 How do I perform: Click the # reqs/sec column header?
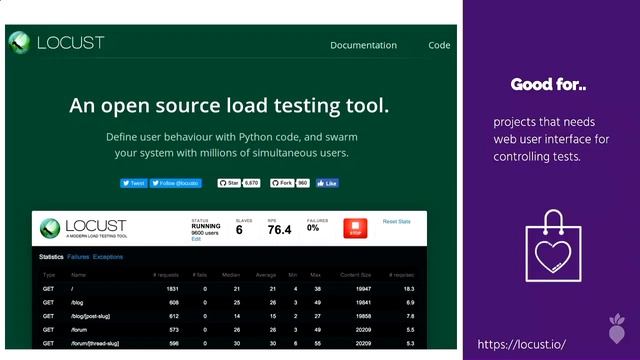click(401, 275)
